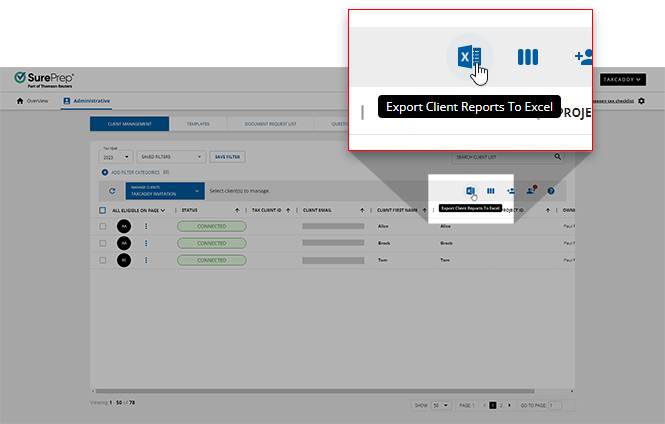
Task: Check the box for Brock's row
Action: [103, 243]
